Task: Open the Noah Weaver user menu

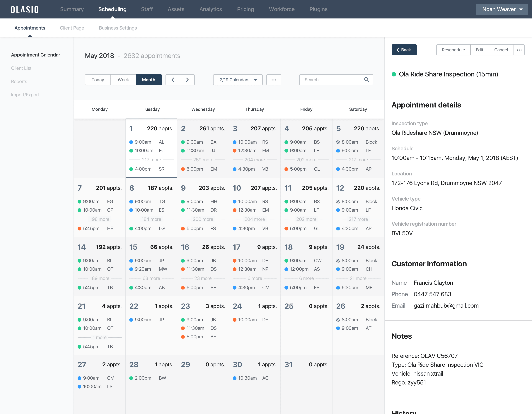Action: [502, 9]
